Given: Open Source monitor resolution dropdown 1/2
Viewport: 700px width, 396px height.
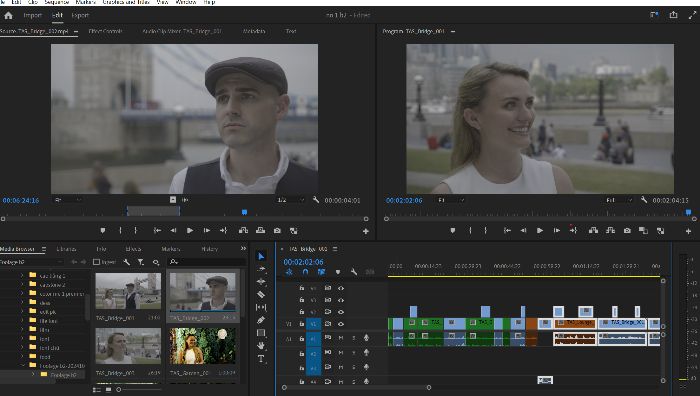Looking at the screenshot, I should 290,200.
